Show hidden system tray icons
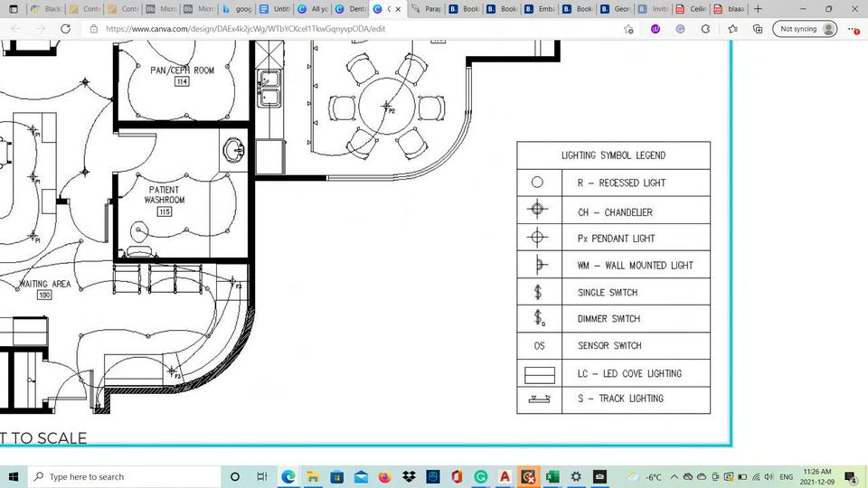The image size is (868, 488). (675, 476)
